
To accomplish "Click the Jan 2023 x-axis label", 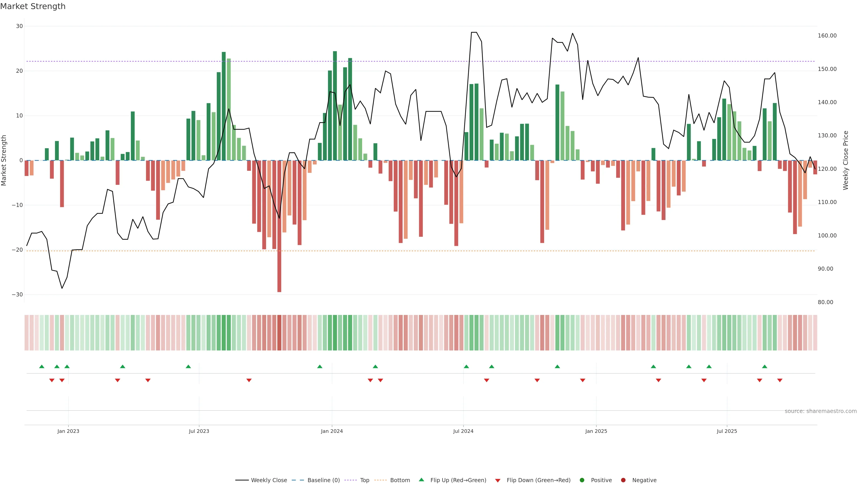I will pyautogui.click(x=68, y=431).
